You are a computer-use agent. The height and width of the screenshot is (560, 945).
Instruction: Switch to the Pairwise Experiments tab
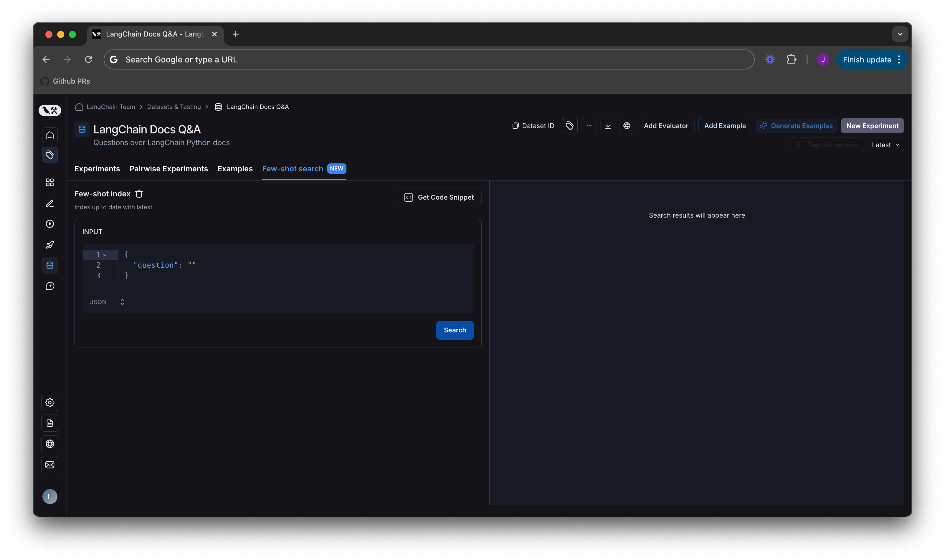point(169,169)
